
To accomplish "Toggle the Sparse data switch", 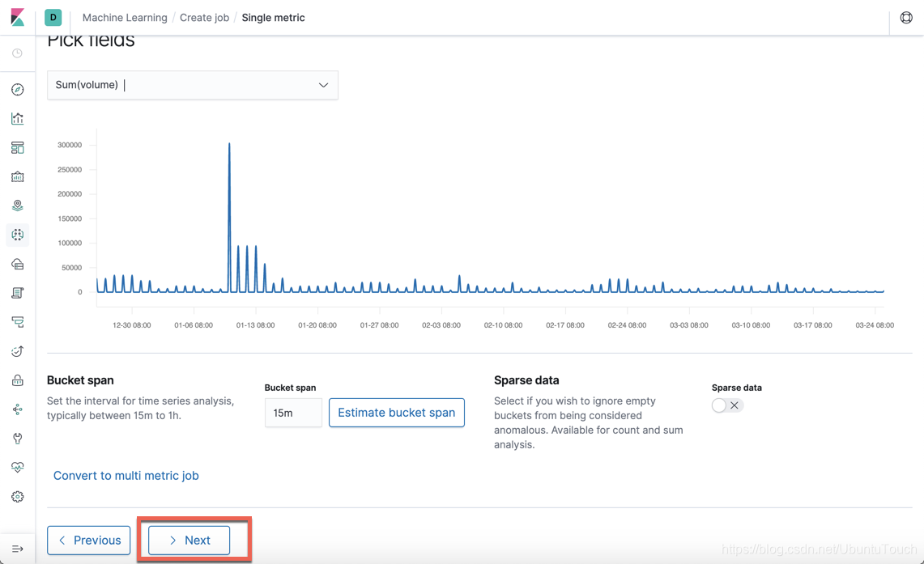I will point(727,405).
